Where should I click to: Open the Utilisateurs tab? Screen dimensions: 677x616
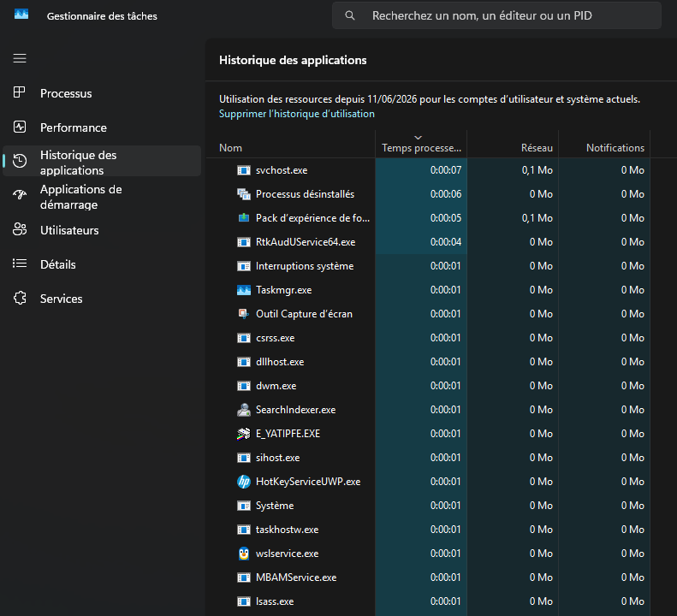coord(102,230)
